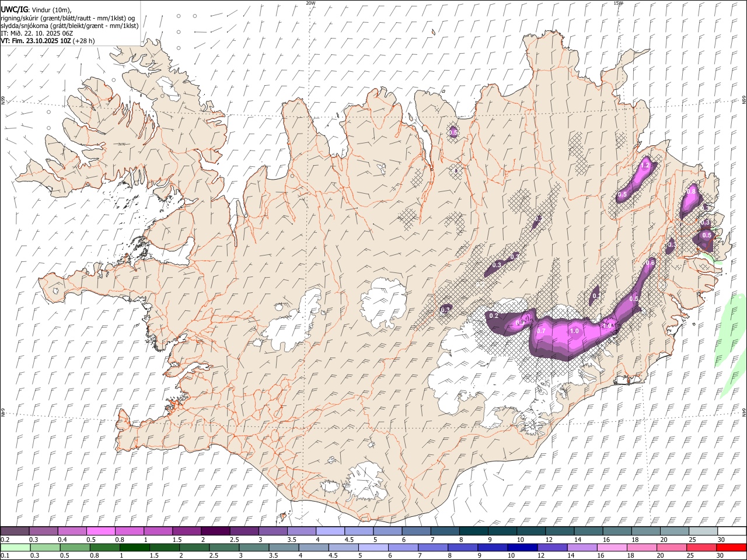This screenshot has height=560, width=747.
Task: Select the 'slydda/snjókoma' legend description line
Action: (x=69, y=25)
